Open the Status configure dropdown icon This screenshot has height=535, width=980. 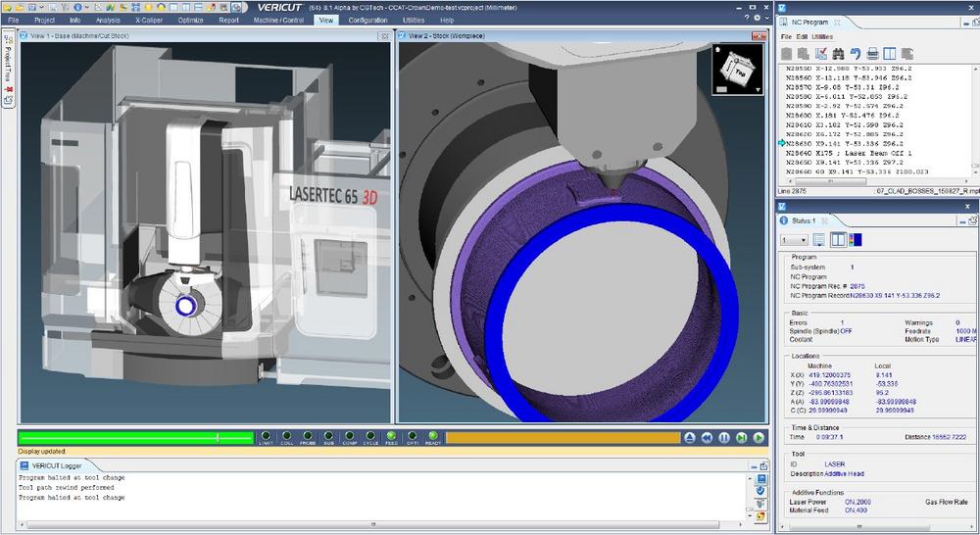tap(818, 240)
